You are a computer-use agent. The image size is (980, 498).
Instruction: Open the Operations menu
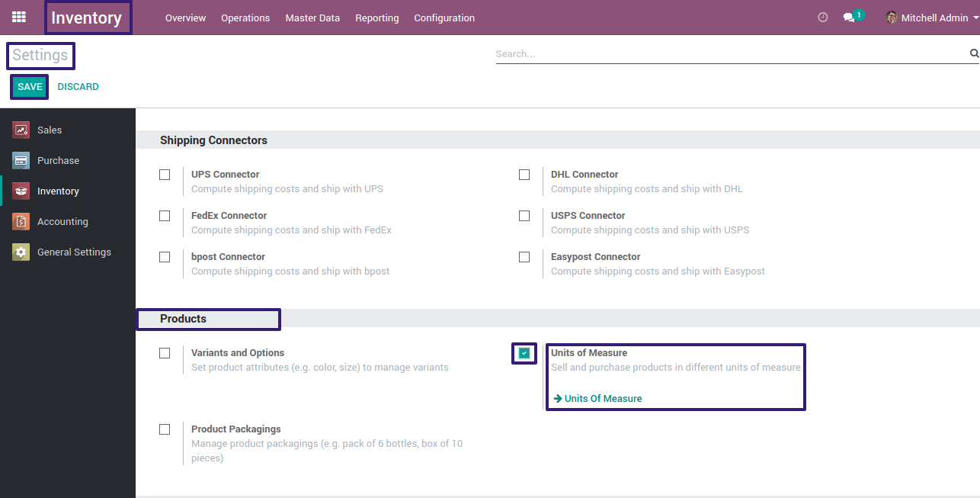point(245,18)
